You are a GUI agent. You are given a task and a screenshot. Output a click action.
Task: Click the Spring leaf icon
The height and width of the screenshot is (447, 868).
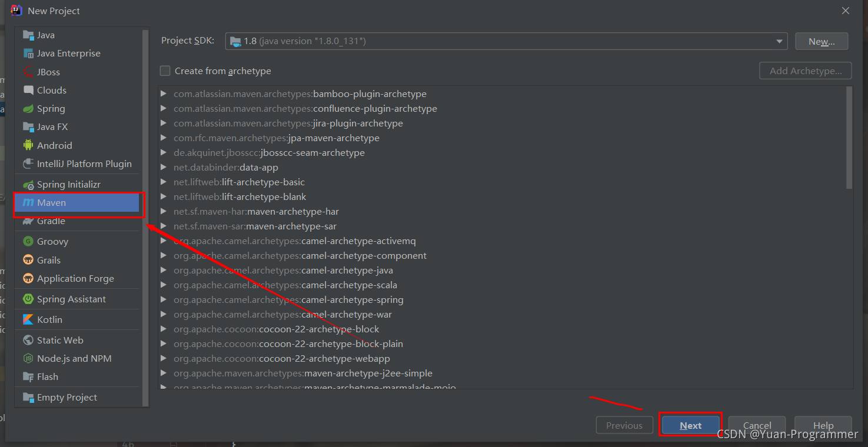click(x=28, y=109)
